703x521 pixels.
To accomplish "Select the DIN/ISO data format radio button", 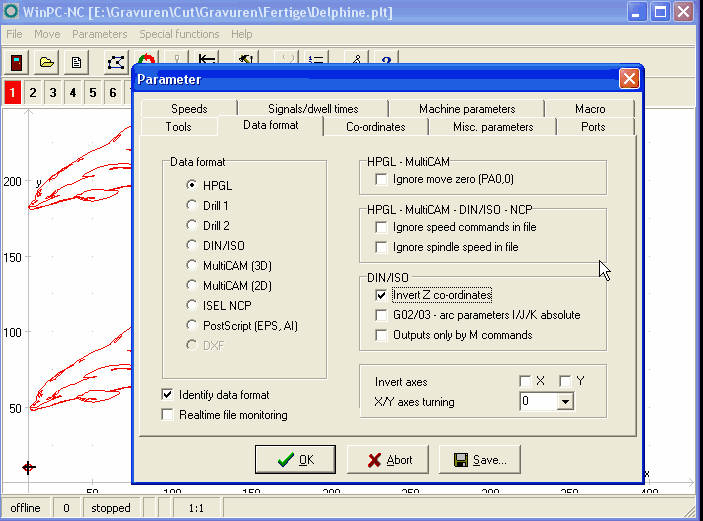I will click(x=193, y=245).
